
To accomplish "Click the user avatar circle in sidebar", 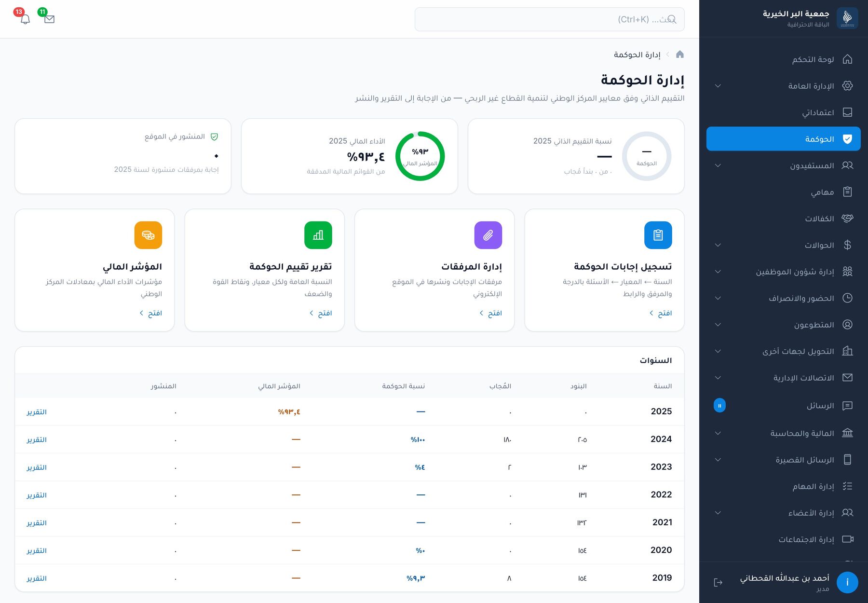I will [x=847, y=582].
